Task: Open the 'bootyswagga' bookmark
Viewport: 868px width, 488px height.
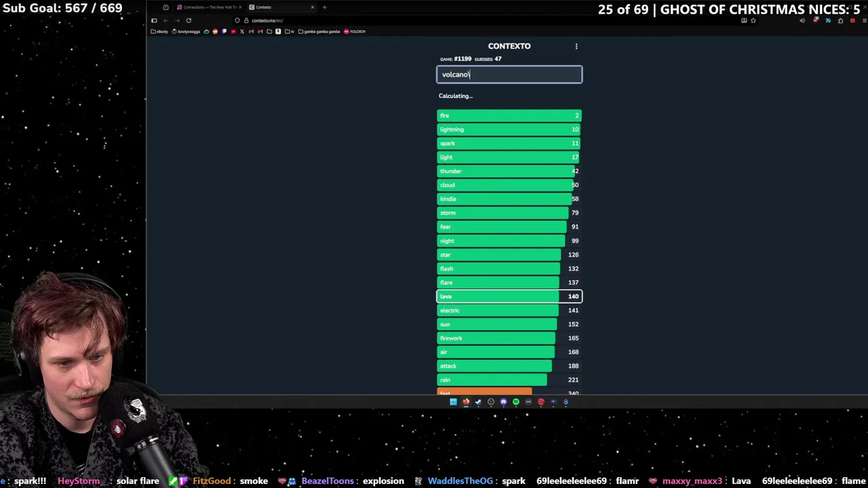Action: pyautogui.click(x=186, y=31)
